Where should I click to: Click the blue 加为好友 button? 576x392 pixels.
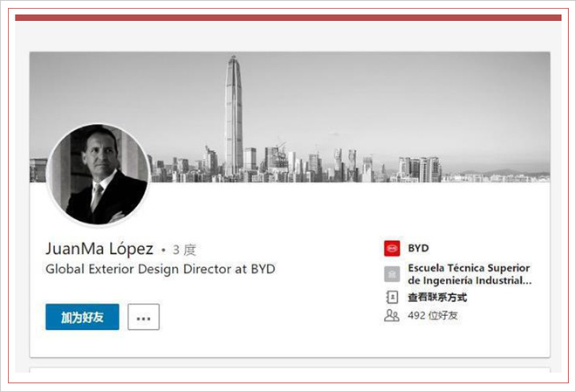(x=82, y=317)
